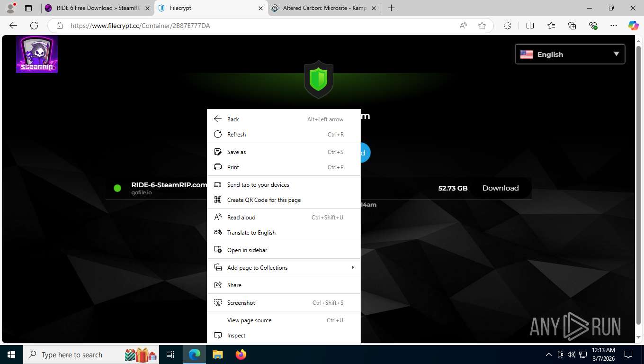The height and width of the screenshot is (364, 644).
Task: Choose Inspect in context menu
Action: pyautogui.click(x=284, y=336)
